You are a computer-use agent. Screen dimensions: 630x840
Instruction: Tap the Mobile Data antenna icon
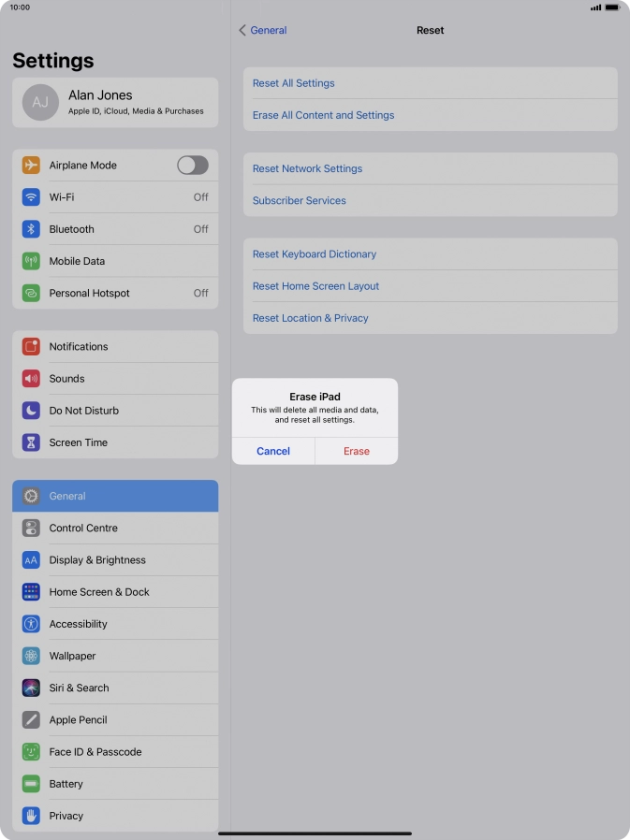click(x=31, y=261)
